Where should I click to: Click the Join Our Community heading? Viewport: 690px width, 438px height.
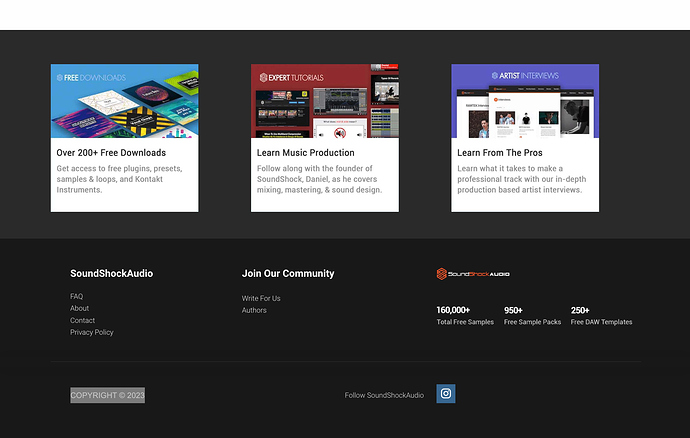pyautogui.click(x=288, y=274)
